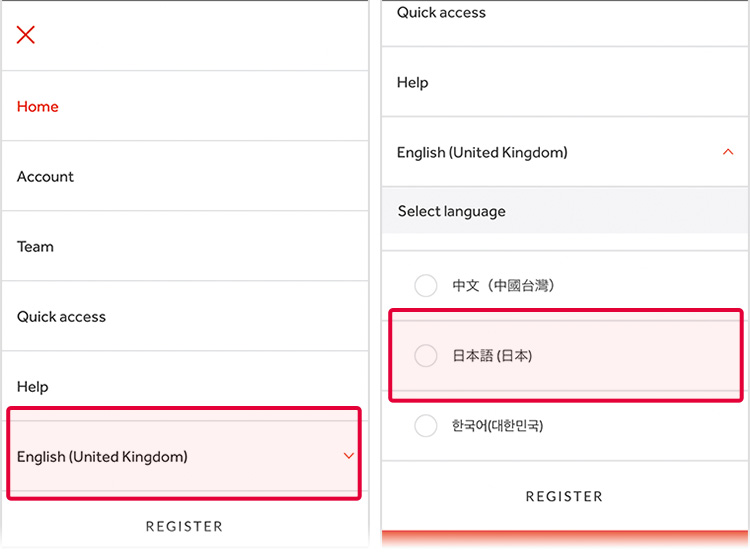Screen dimensions: 750x560
Task: Click the red down chevron beside English (United Kingdom)
Action: (x=349, y=456)
